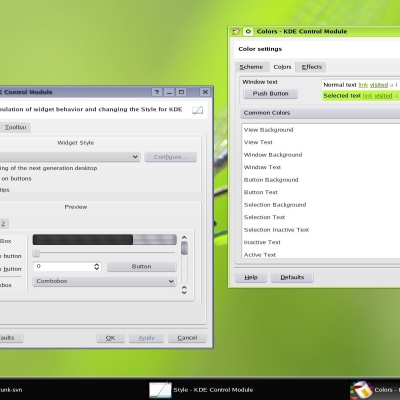This screenshot has height=400, width=400.
Task: Select View Text in color list
Action: click(x=258, y=142)
